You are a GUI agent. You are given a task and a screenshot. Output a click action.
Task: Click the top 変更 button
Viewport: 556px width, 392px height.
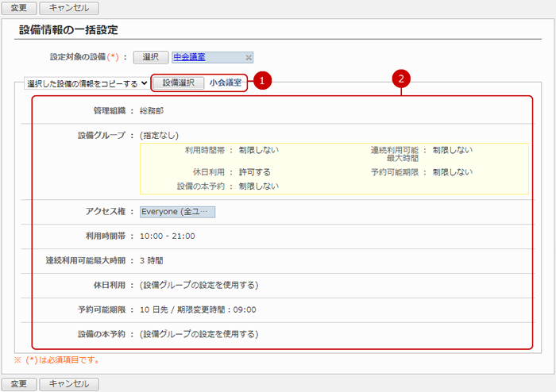pyautogui.click(x=18, y=8)
